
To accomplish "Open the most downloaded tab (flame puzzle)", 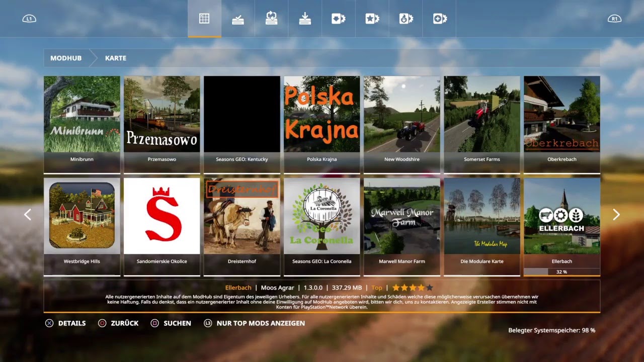I will (406, 19).
